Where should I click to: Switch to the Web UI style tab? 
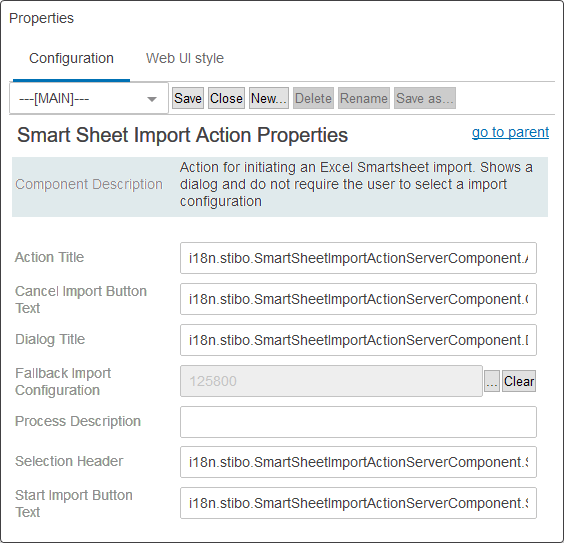pos(185,58)
